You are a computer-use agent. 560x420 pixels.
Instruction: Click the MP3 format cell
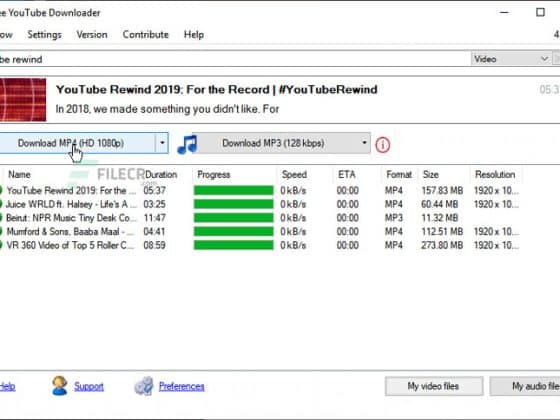coord(394,218)
